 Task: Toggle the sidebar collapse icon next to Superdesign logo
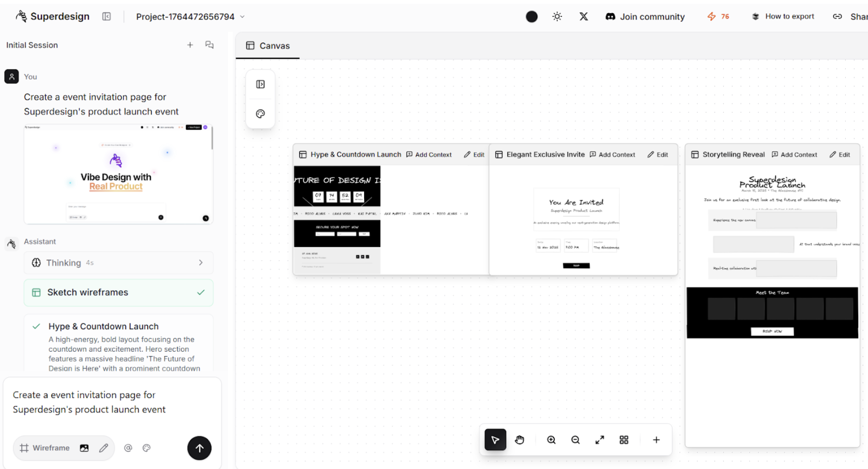[x=106, y=16]
